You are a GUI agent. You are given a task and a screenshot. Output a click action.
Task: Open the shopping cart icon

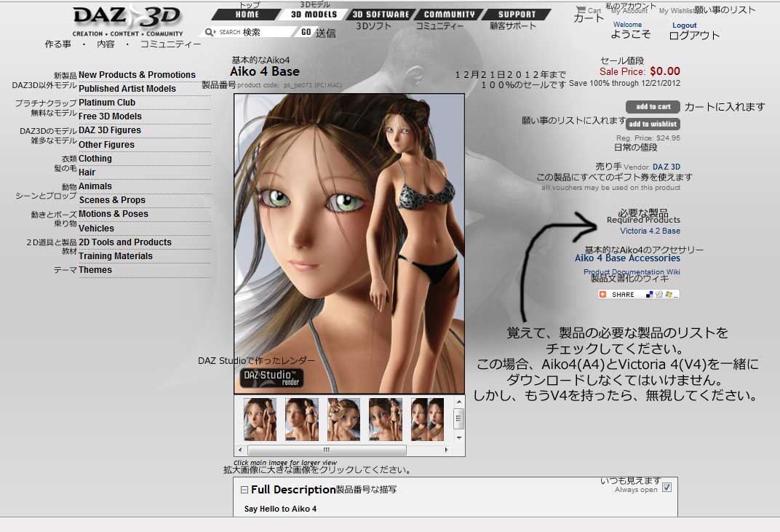coord(581,9)
